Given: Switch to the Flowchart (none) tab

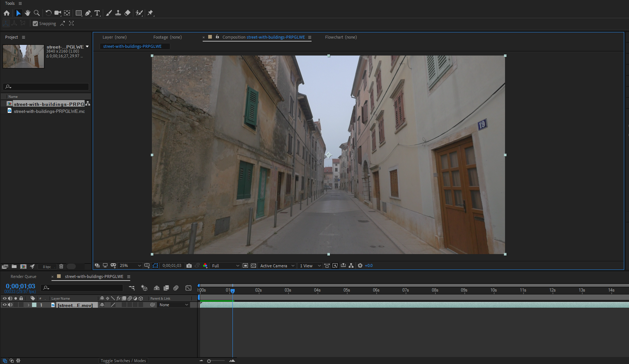Looking at the screenshot, I should click(341, 37).
